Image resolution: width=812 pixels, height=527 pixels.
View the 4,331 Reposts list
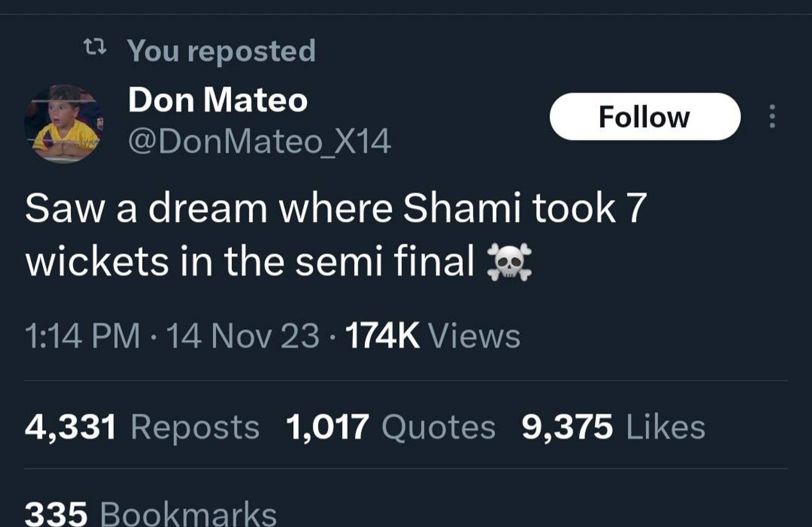142,427
